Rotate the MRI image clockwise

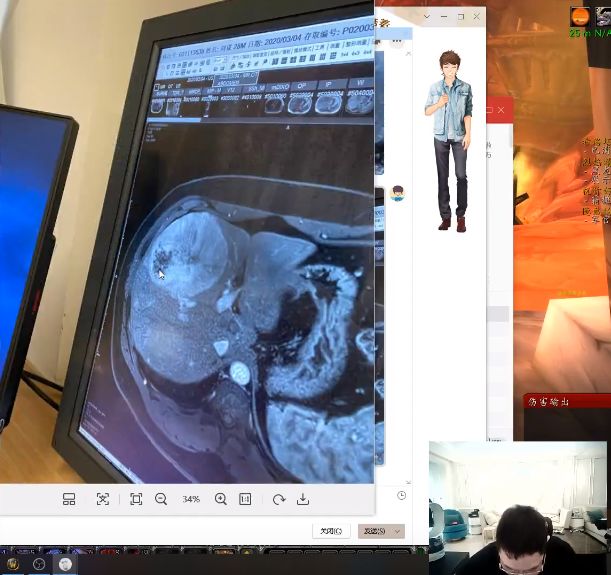[279, 499]
